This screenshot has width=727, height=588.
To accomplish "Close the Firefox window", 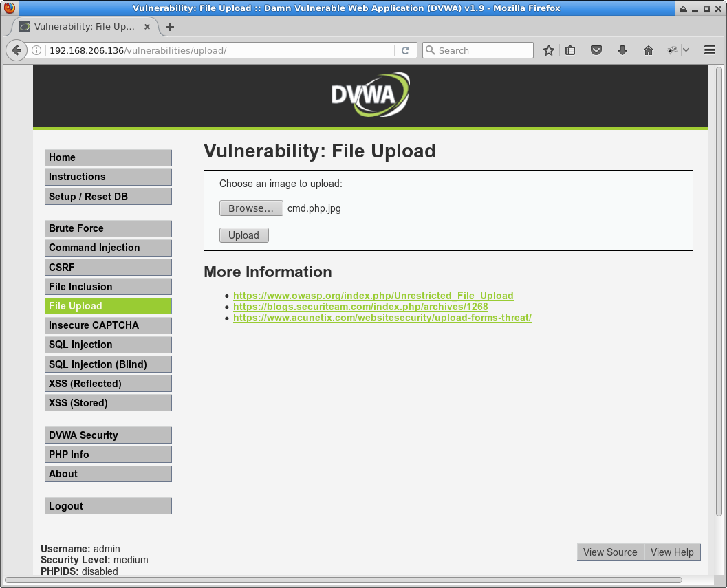I will pyautogui.click(x=718, y=8).
